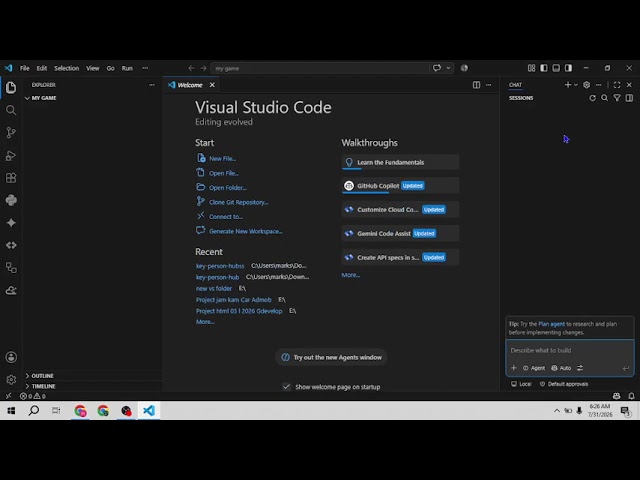640x480 pixels.
Task: Open the Selection menu
Action: point(67,68)
